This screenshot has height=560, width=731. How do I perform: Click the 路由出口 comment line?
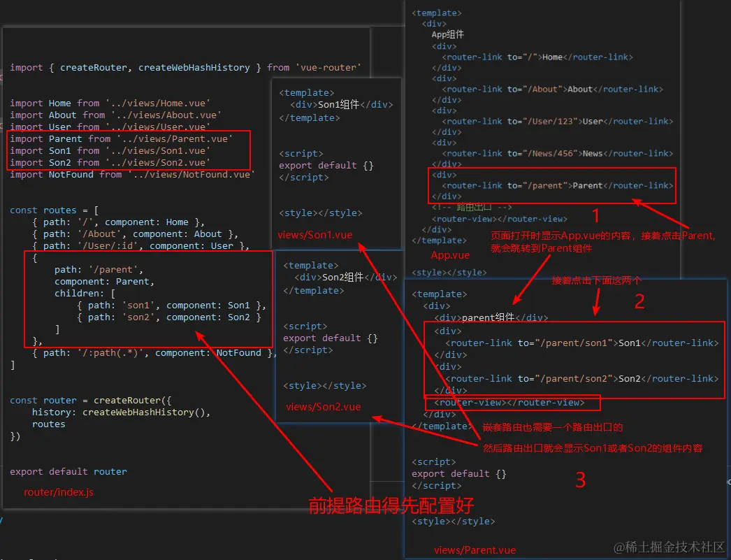click(472, 207)
